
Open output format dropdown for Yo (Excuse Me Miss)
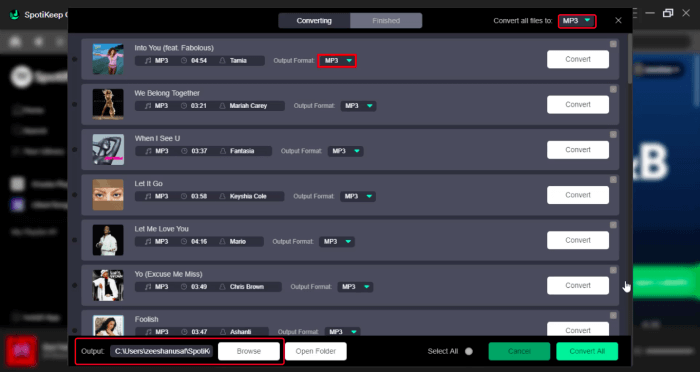pyautogui.click(x=355, y=287)
